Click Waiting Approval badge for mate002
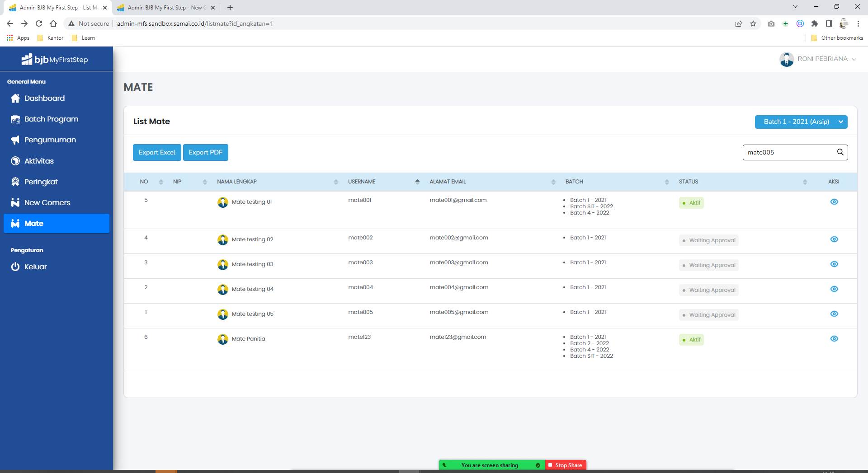Viewport: 868px width, 473px height. pos(708,240)
